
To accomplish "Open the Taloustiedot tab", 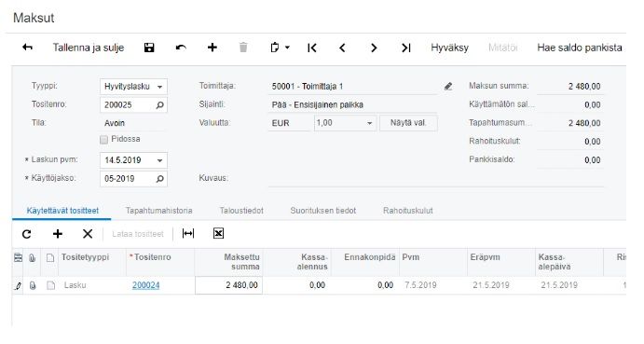I will click(241, 211).
